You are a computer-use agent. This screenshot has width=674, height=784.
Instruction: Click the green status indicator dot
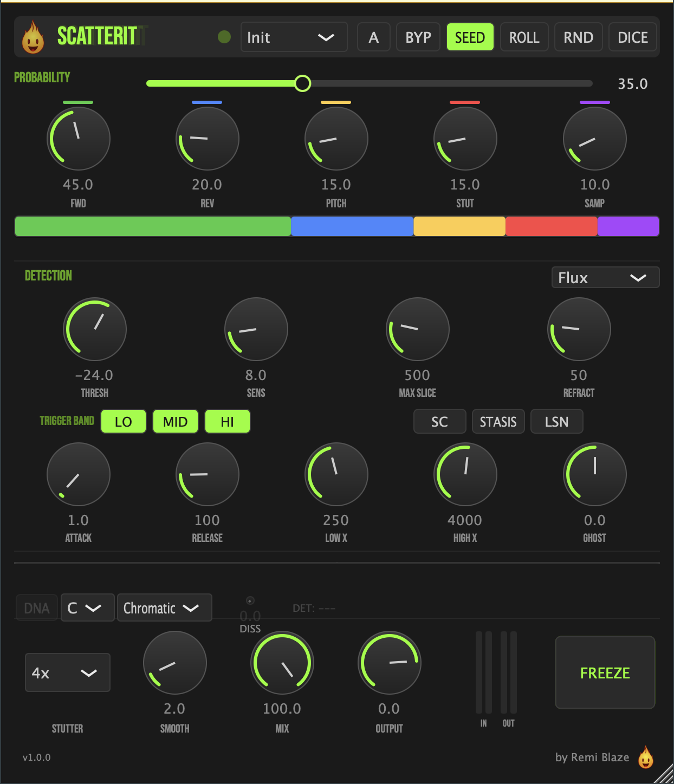[224, 37]
